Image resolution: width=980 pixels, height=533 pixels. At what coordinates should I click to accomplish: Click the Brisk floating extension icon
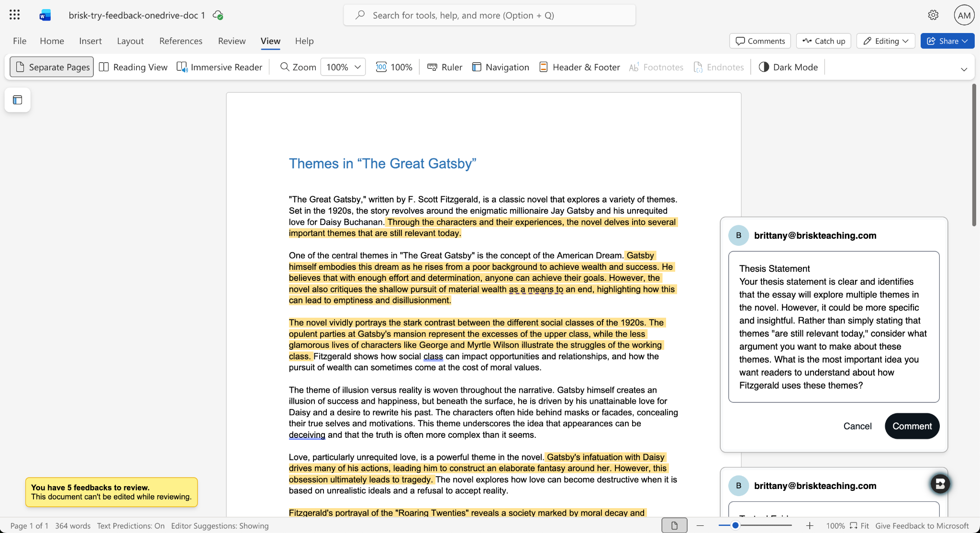point(940,484)
